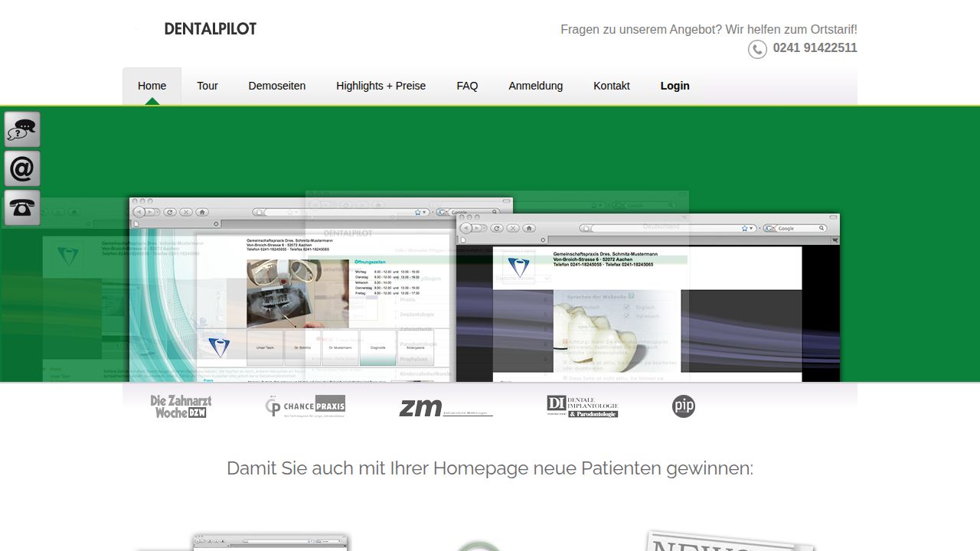Navigate to Anmeldung

point(536,86)
